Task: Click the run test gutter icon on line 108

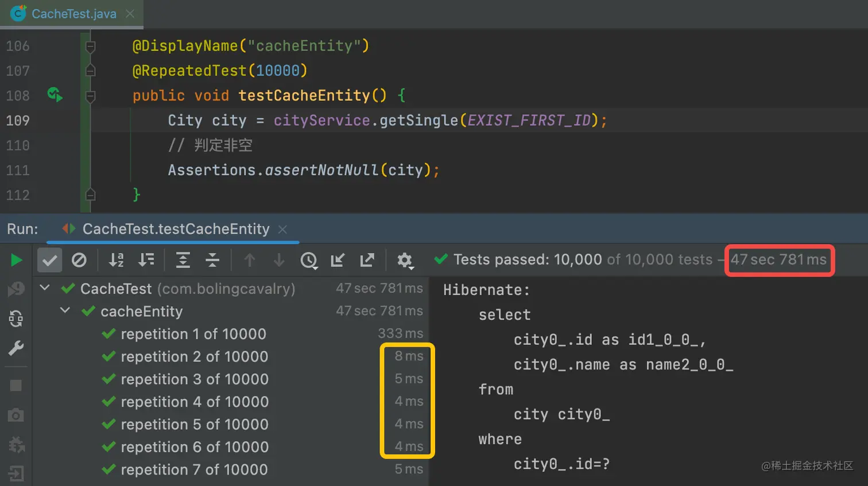Action: [x=55, y=95]
